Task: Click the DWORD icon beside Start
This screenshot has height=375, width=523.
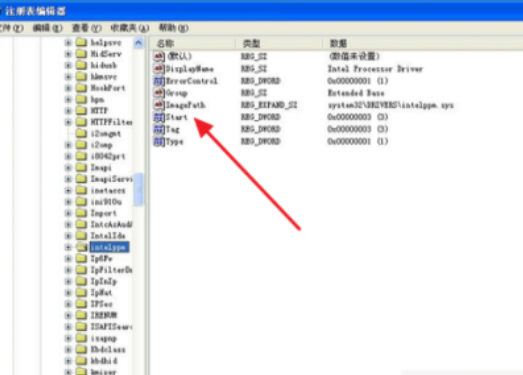Action: click(159, 117)
